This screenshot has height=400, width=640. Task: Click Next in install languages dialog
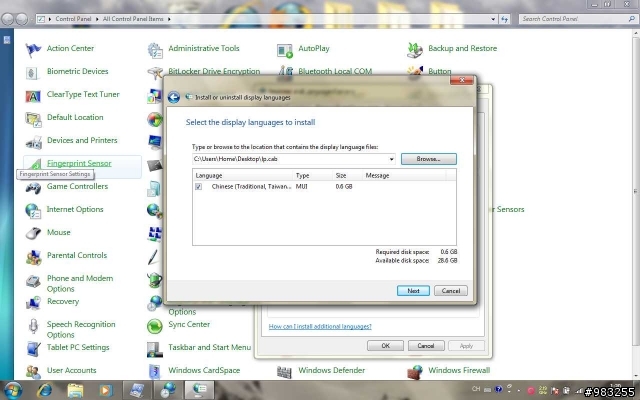point(413,291)
